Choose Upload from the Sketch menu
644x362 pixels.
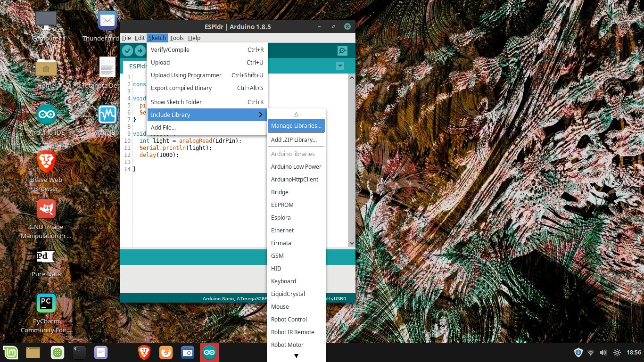tap(207, 62)
